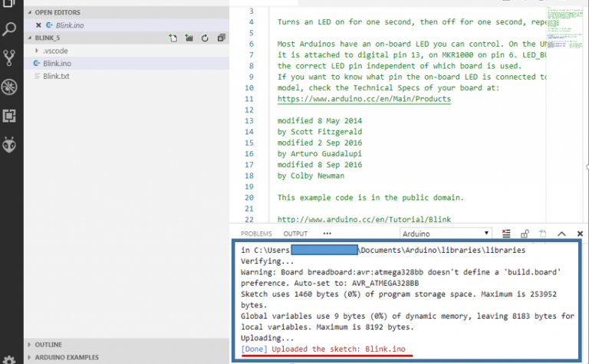Open the Search view in activity bar

(x=10, y=30)
